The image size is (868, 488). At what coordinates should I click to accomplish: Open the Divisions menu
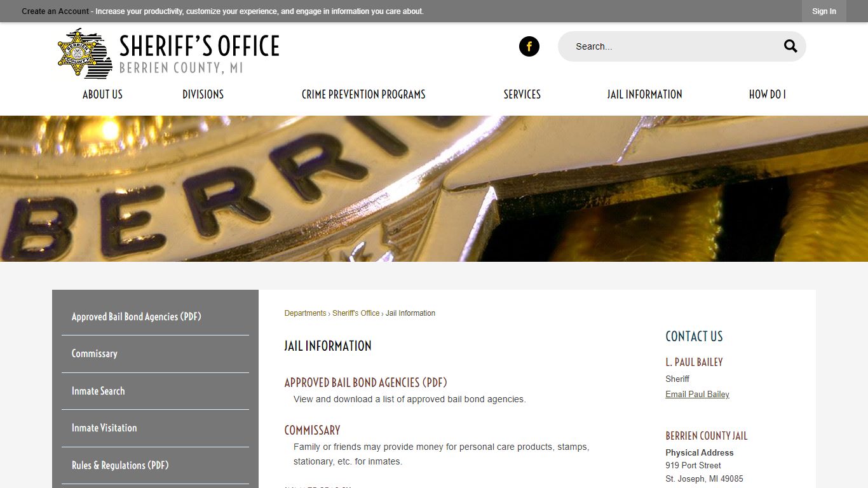203,94
